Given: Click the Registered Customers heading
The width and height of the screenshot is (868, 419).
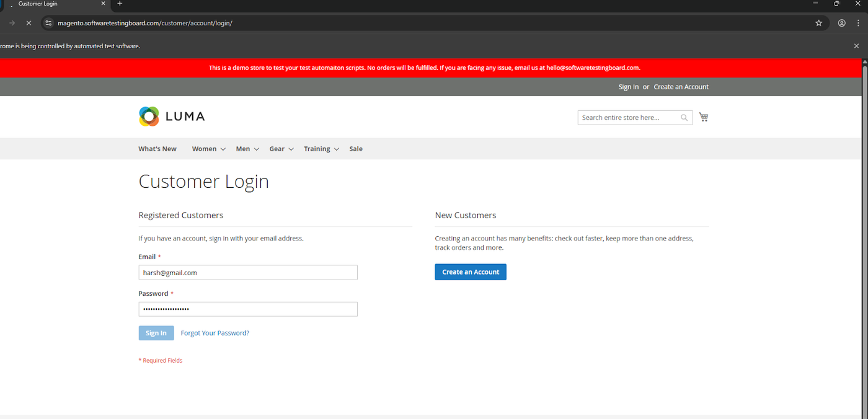Looking at the screenshot, I should coord(181,215).
